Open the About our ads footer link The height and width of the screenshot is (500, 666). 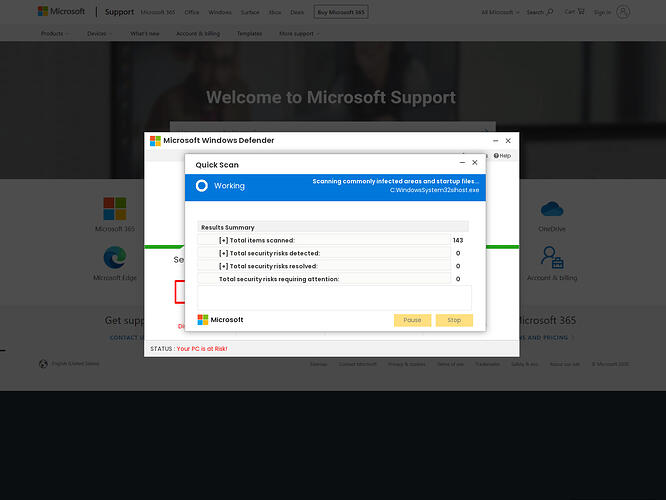(564, 364)
